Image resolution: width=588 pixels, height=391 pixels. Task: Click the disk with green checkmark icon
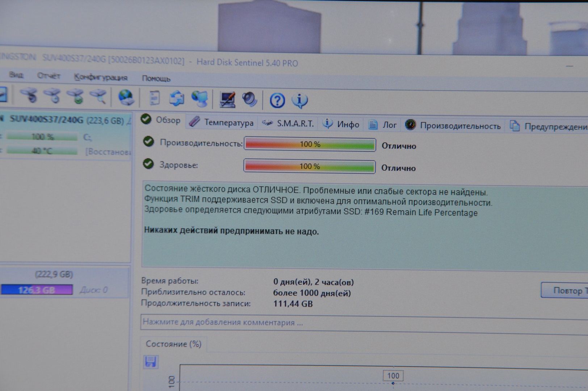tap(76, 96)
